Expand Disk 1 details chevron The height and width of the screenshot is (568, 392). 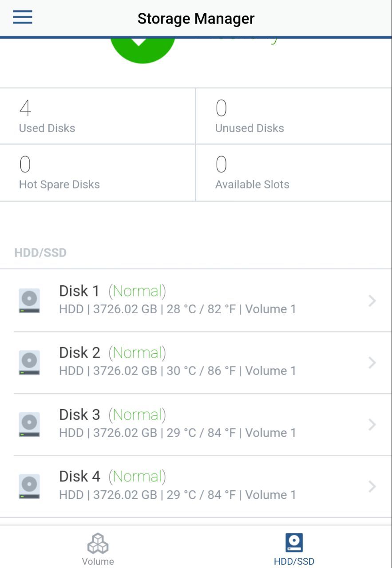tap(372, 301)
